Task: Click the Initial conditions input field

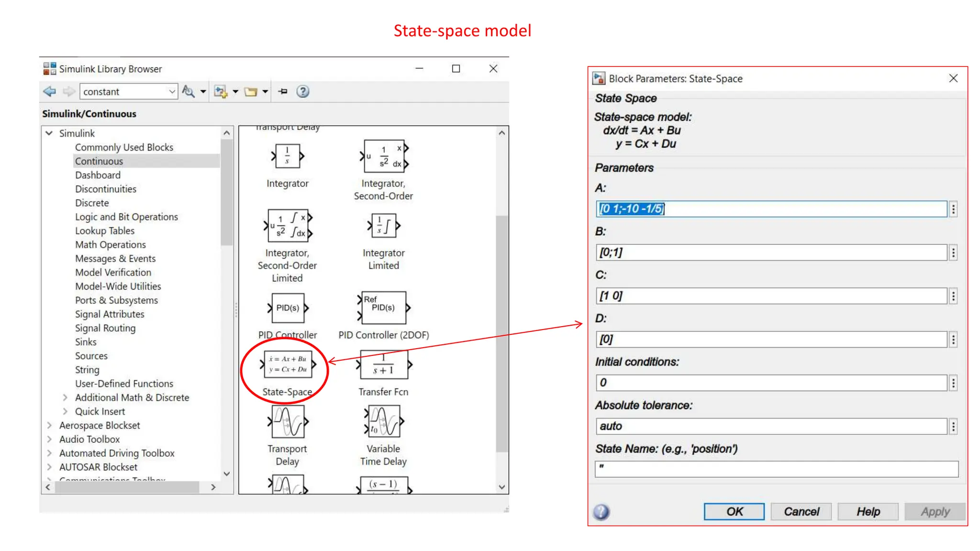Action: [771, 383]
